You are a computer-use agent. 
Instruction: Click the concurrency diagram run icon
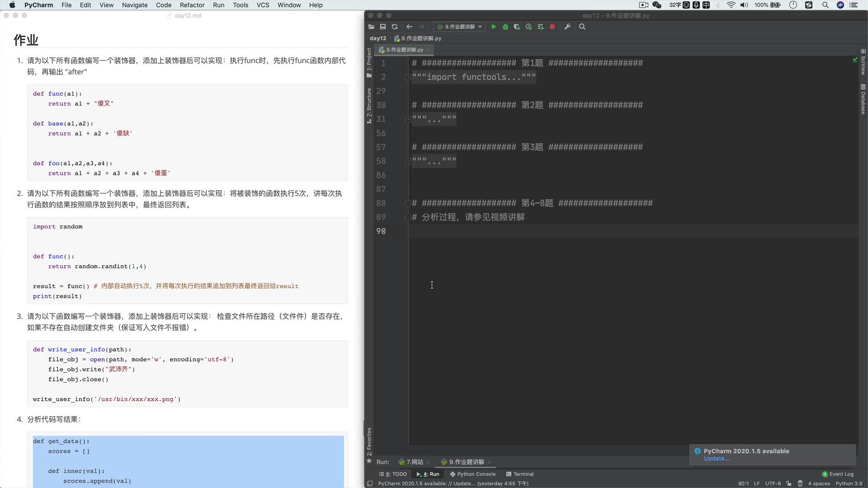point(541,27)
